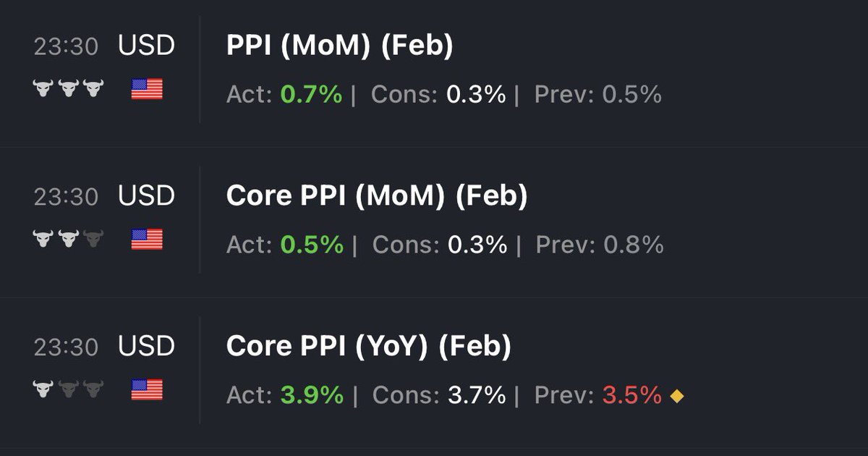Click the USD currency label on Core PPI (YoY)
This screenshot has width=868, height=456.
pyautogui.click(x=147, y=347)
